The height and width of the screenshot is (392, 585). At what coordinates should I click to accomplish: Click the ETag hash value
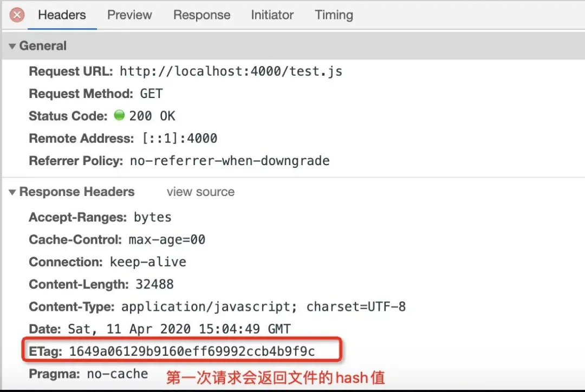(x=192, y=351)
